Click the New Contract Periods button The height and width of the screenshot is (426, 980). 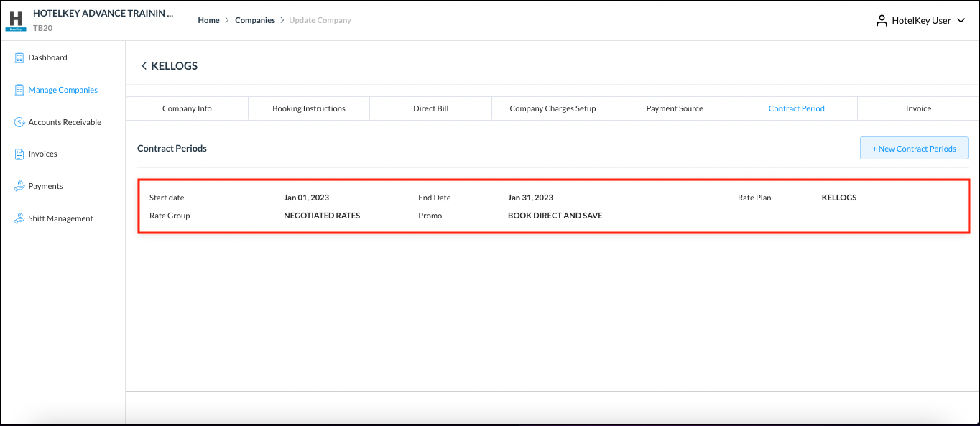(x=913, y=148)
